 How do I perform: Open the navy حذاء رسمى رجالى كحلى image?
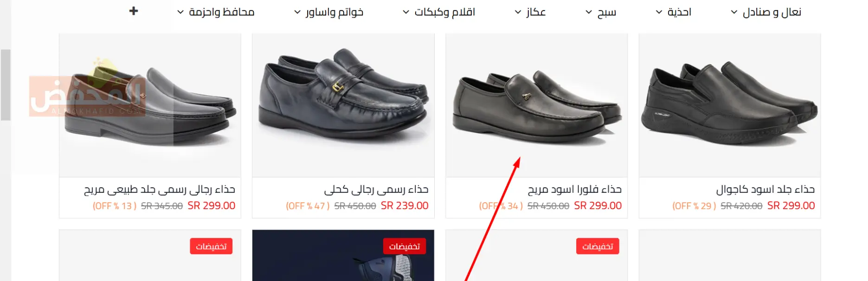click(343, 105)
